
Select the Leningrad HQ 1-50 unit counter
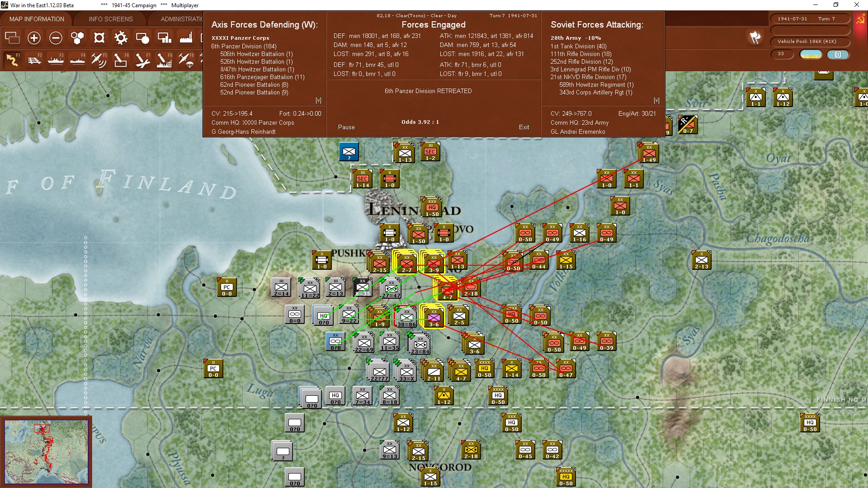[x=432, y=207]
